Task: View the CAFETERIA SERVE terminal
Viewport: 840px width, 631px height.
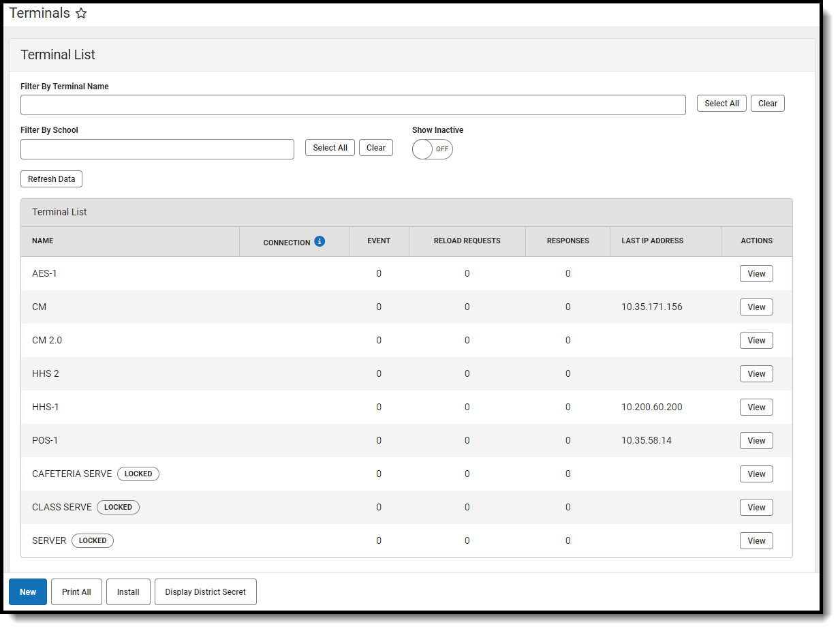Action: (756, 474)
